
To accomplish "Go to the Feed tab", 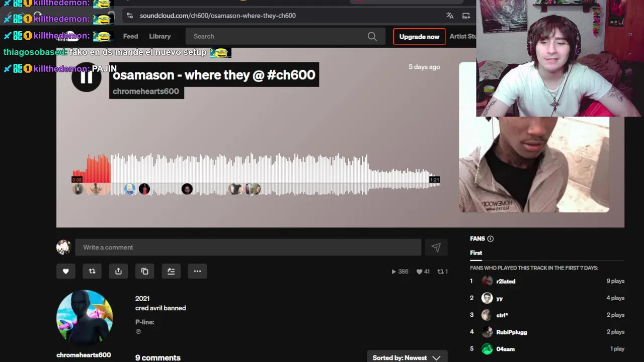I will click(130, 36).
